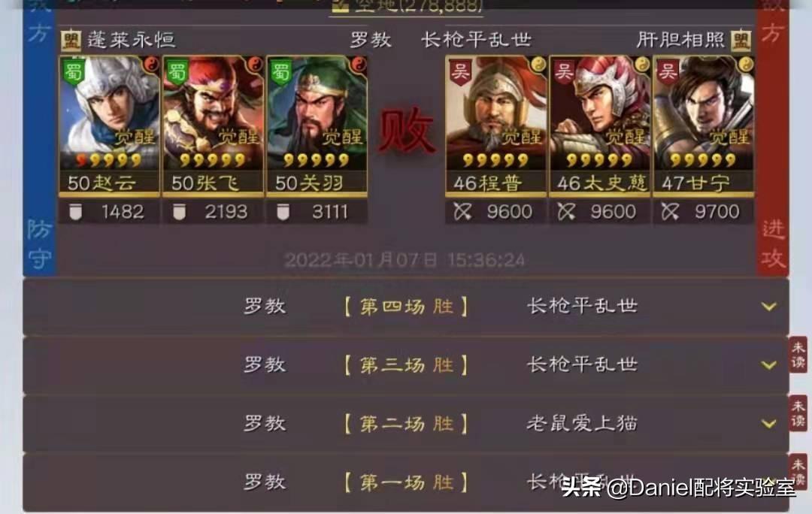Click the yin-yang icon on Gan Ning card

click(x=746, y=64)
